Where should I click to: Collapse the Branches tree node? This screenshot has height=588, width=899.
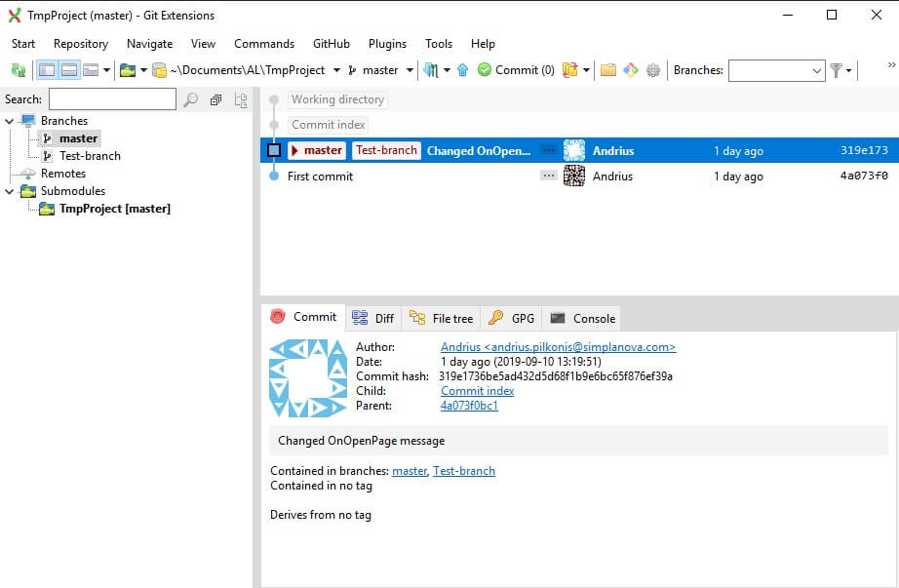(9, 121)
